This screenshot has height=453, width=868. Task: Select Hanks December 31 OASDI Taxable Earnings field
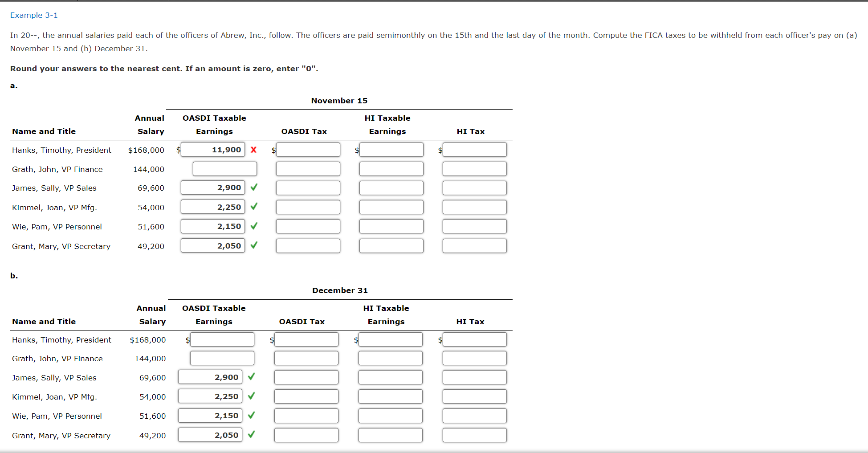(222, 339)
